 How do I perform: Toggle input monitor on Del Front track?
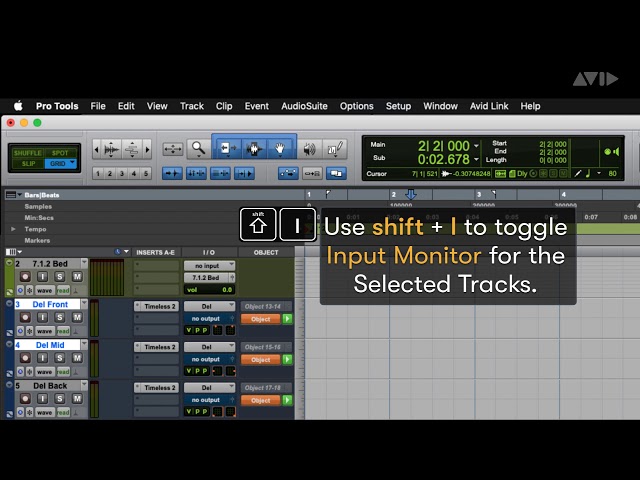point(42,317)
